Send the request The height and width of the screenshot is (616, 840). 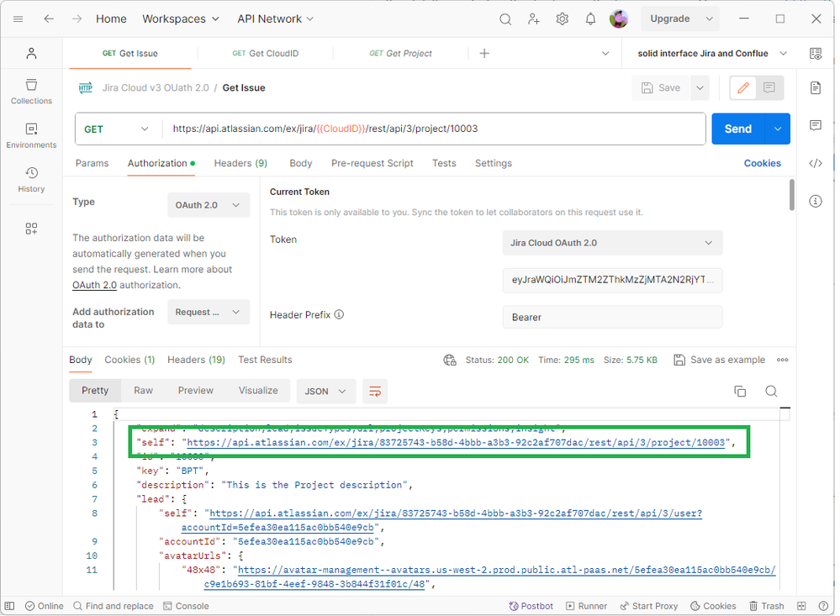tap(737, 129)
